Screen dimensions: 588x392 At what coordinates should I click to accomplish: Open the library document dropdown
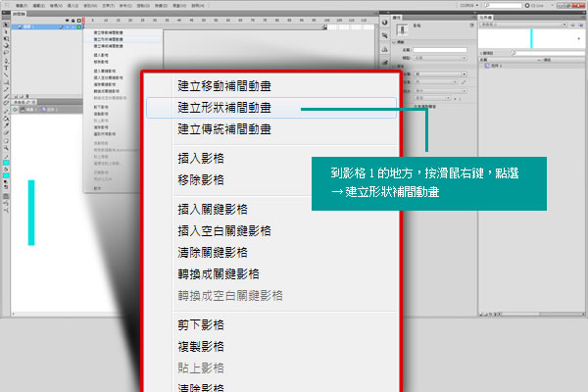click(x=523, y=24)
